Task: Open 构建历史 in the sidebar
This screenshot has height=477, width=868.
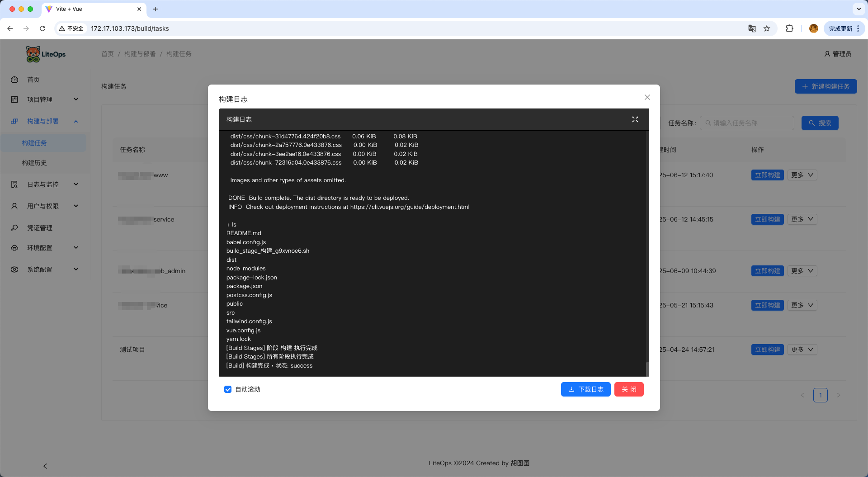Action: [x=34, y=163]
